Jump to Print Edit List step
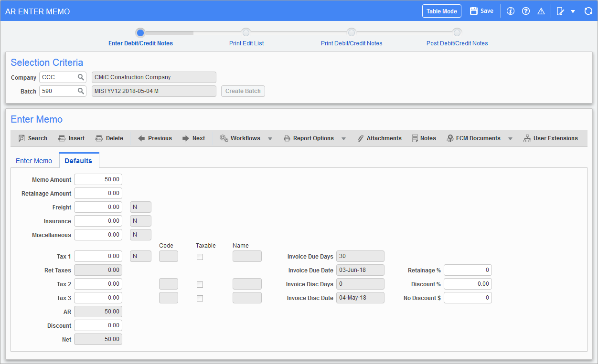This screenshot has height=364, width=598. coord(246,32)
